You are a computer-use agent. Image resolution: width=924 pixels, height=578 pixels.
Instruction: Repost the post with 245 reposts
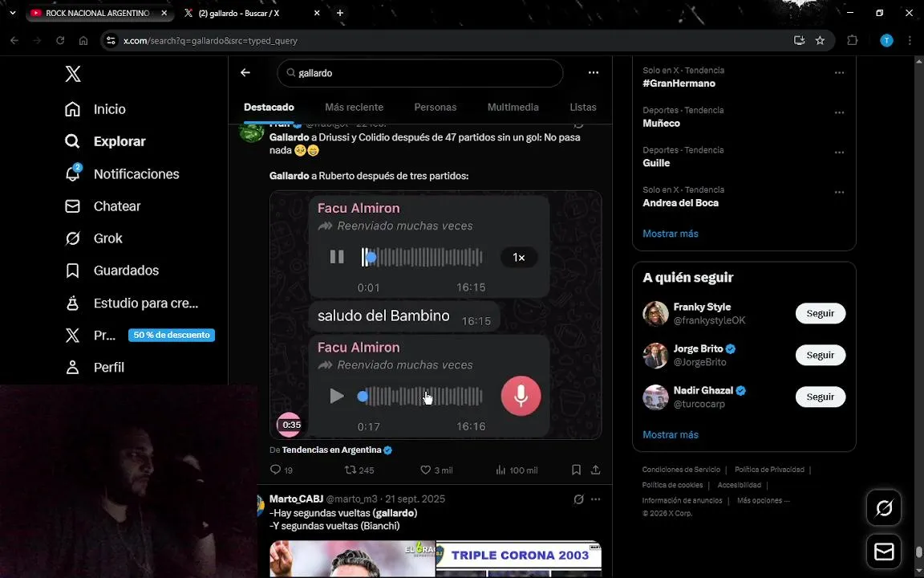(359, 470)
